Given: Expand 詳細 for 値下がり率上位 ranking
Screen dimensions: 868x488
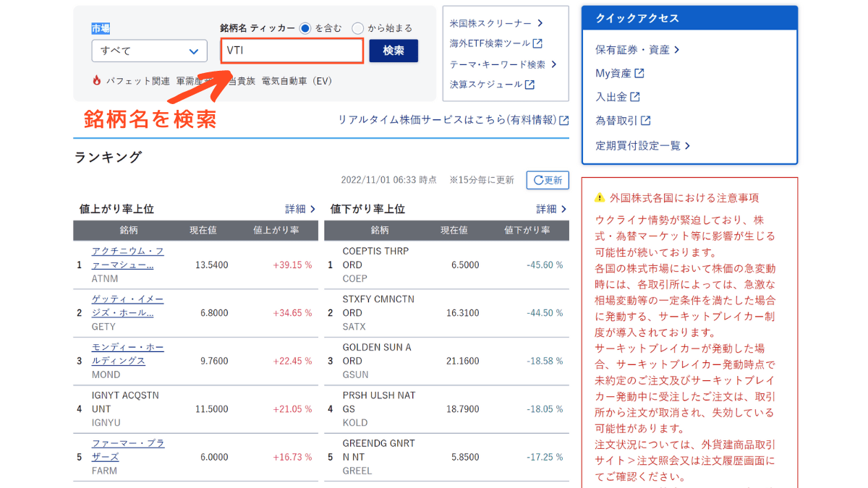Looking at the screenshot, I should coord(551,209).
